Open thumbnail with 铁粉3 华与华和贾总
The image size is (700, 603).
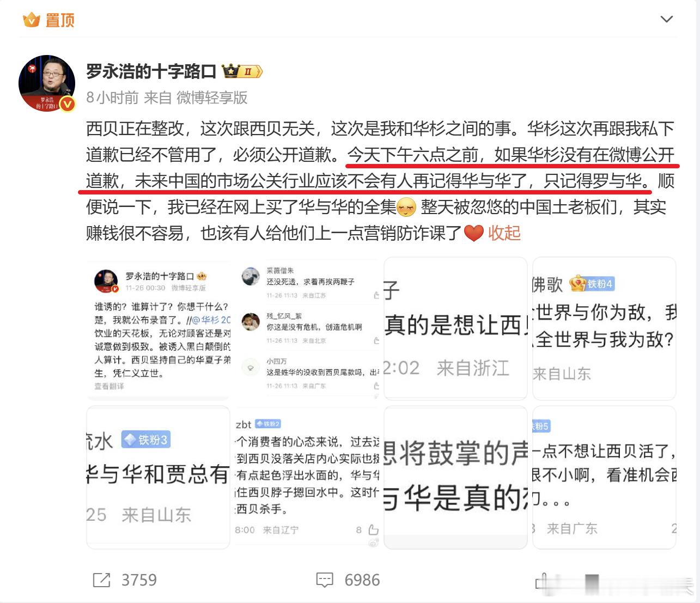pos(158,477)
